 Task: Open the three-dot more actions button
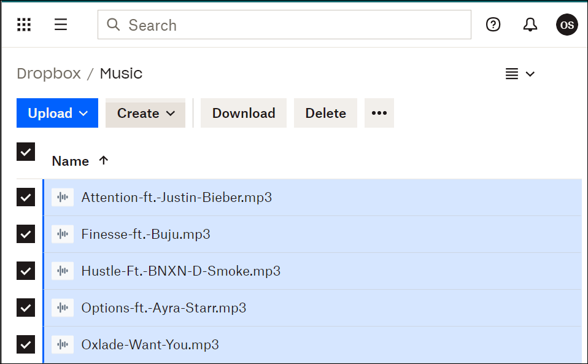click(379, 113)
